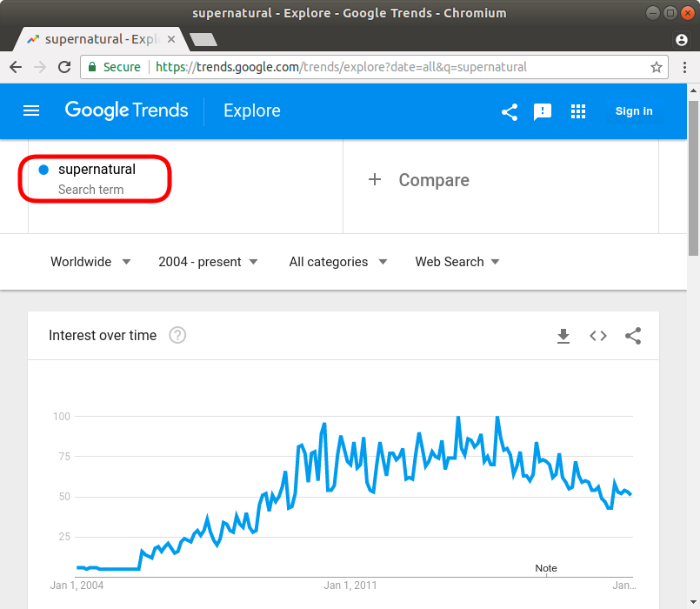Download Interest over time as CSV

tap(563, 336)
